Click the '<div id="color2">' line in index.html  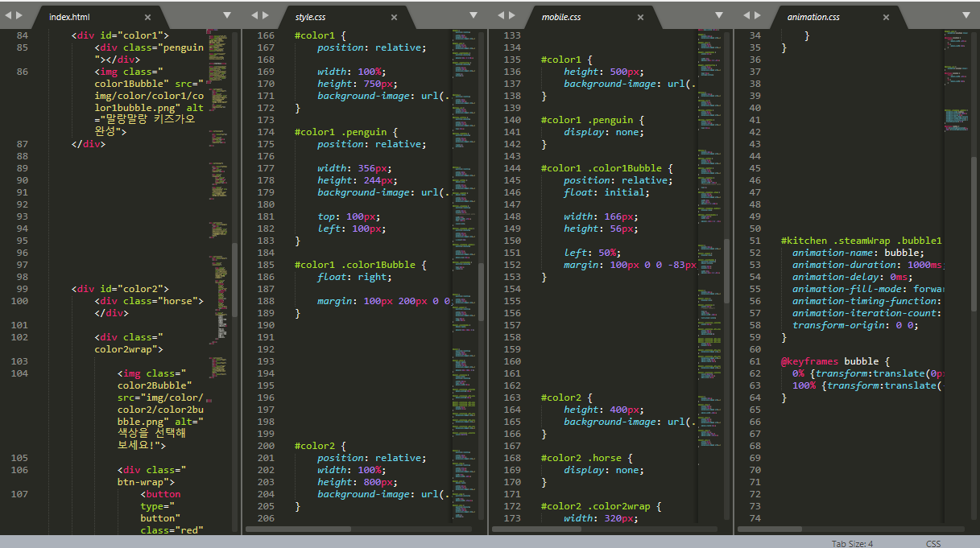click(x=120, y=289)
